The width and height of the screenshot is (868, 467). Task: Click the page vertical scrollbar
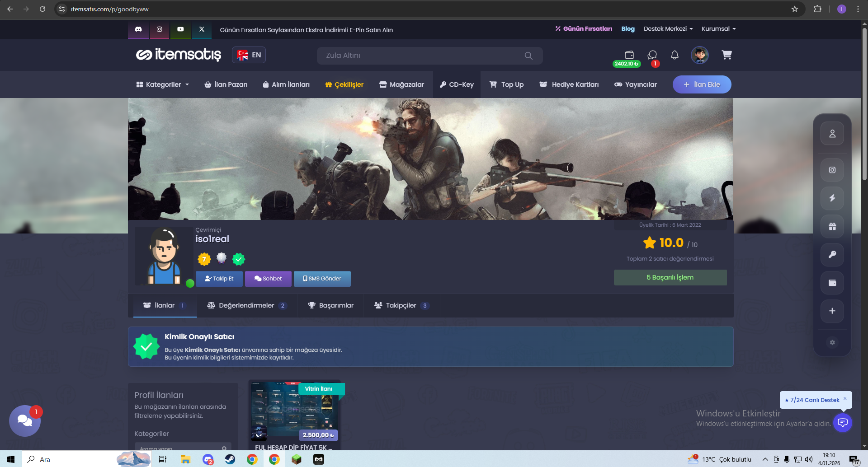[864, 105]
